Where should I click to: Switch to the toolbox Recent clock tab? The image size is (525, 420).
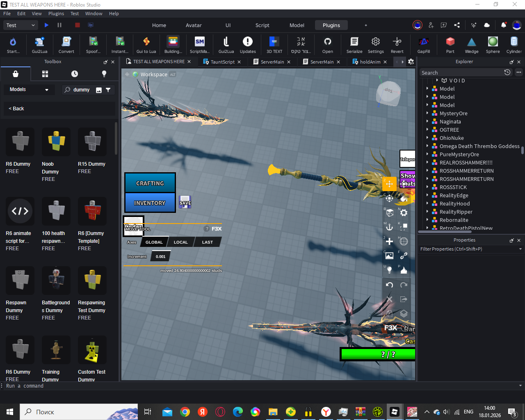[x=75, y=74]
